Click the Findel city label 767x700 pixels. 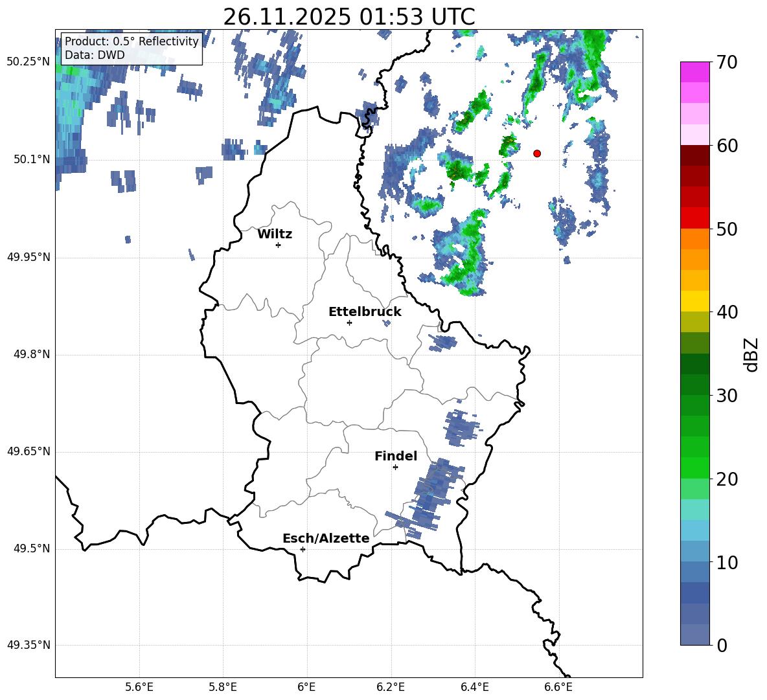[396, 456]
